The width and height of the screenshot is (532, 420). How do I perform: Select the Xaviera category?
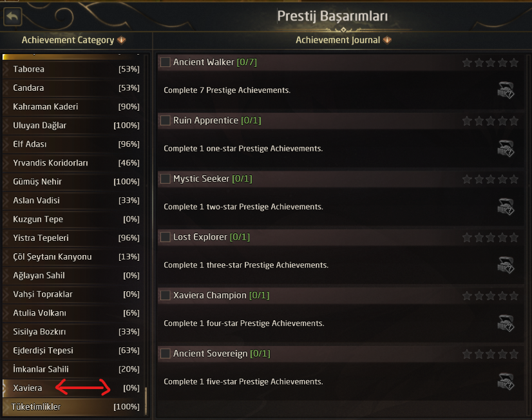click(x=71, y=388)
